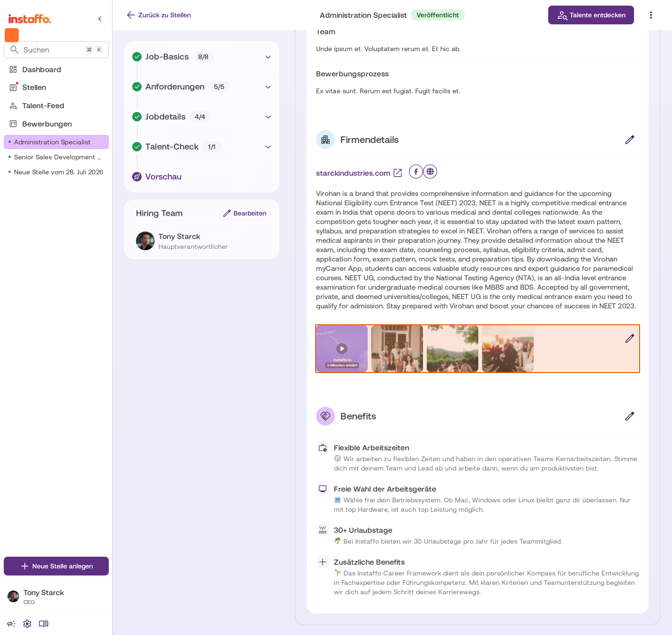672x635 pixels.
Task: Click the instaffo logo
Action: tap(30, 19)
